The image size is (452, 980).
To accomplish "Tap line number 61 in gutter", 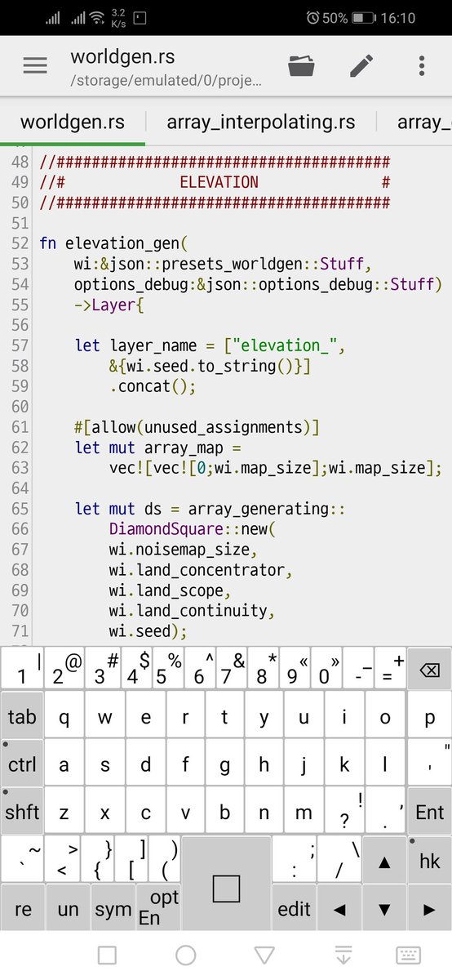I will [20, 427].
